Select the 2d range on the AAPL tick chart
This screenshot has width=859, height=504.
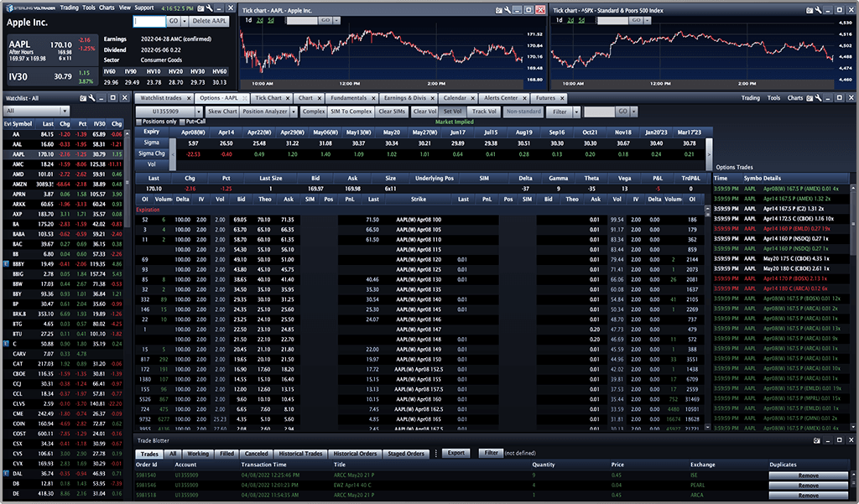260,20
